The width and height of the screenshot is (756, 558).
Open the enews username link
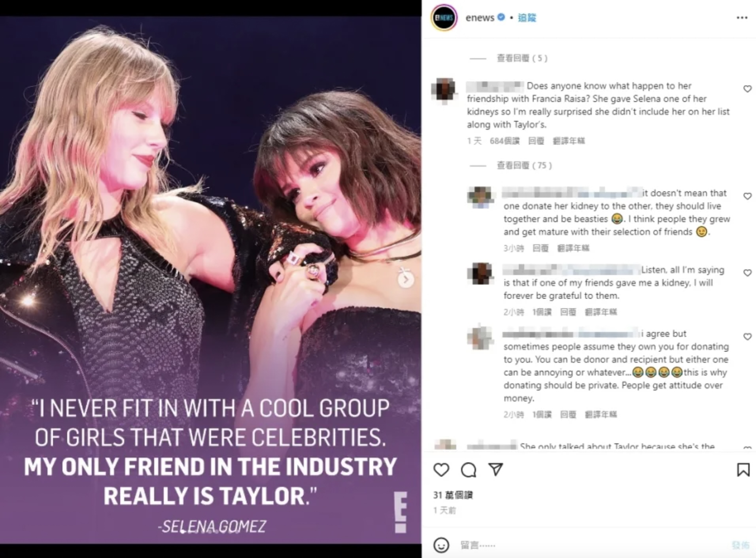coord(480,18)
